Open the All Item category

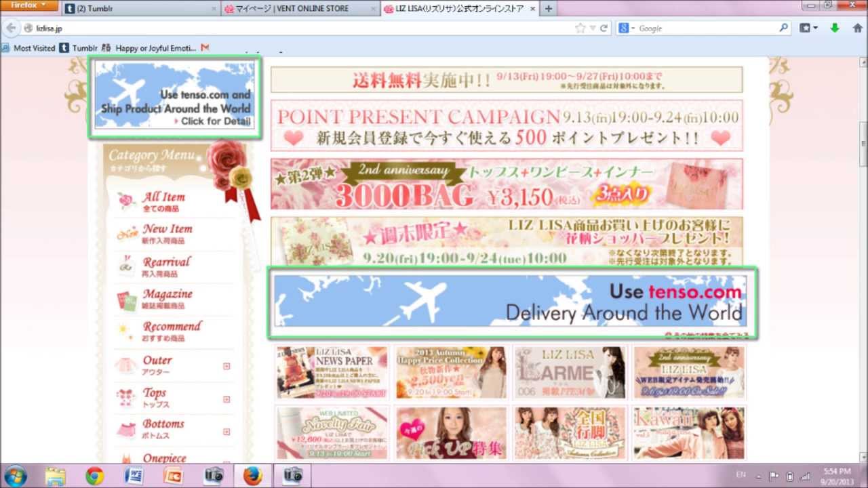click(163, 201)
